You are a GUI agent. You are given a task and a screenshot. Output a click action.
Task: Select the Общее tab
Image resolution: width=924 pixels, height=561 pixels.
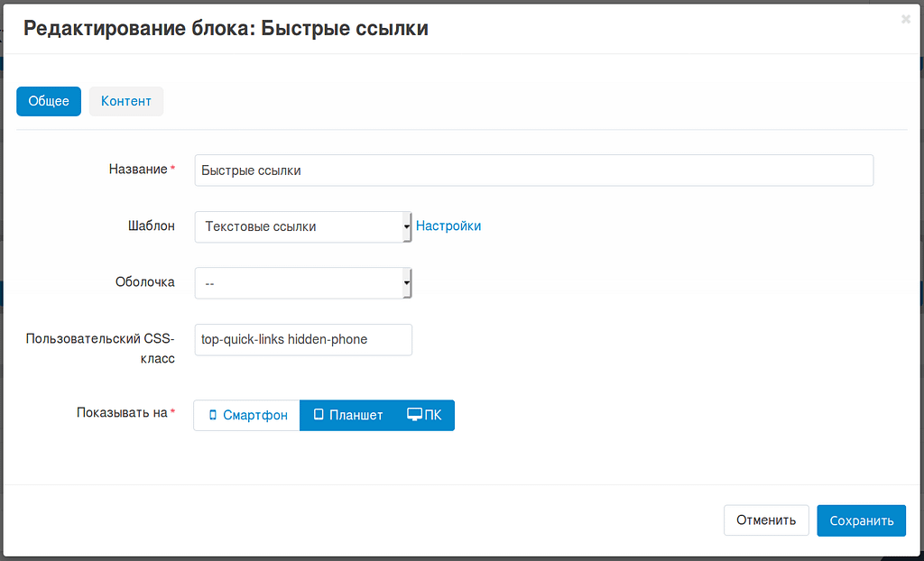49,101
